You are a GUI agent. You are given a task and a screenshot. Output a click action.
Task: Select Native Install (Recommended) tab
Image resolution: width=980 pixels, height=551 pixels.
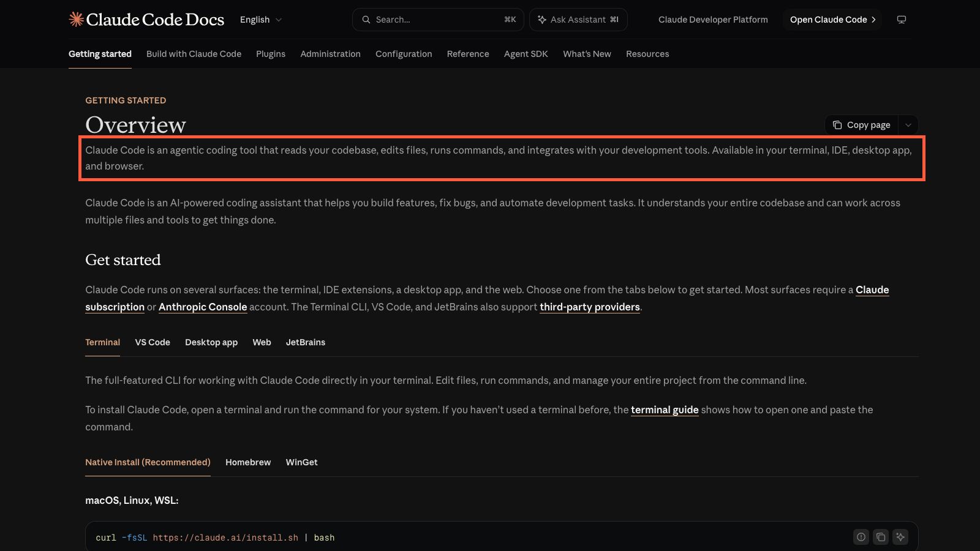148,462
